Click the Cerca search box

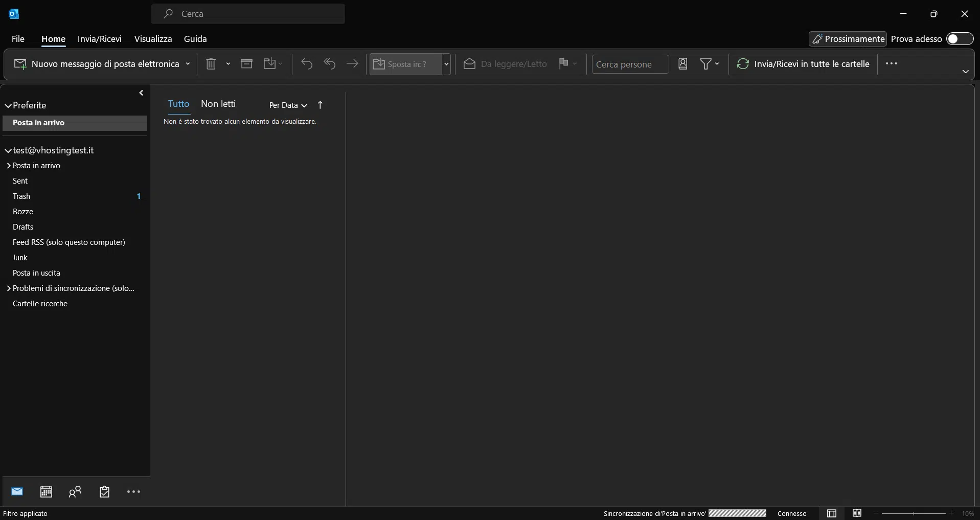[248, 14]
